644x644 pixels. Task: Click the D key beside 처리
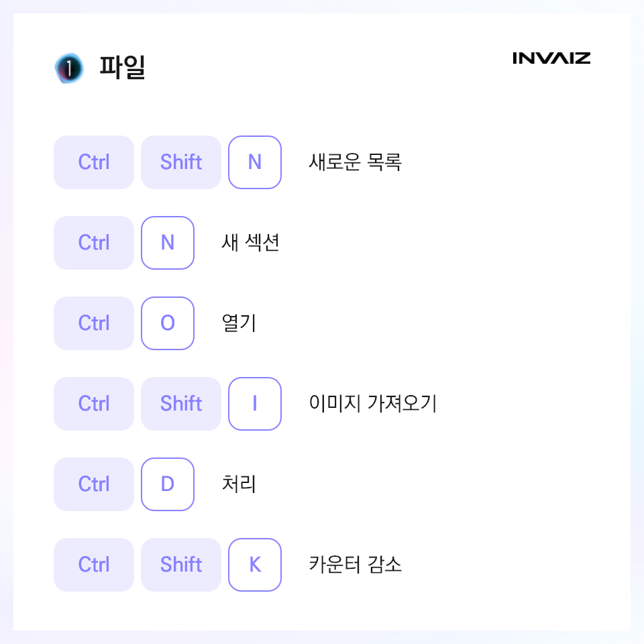click(x=168, y=484)
